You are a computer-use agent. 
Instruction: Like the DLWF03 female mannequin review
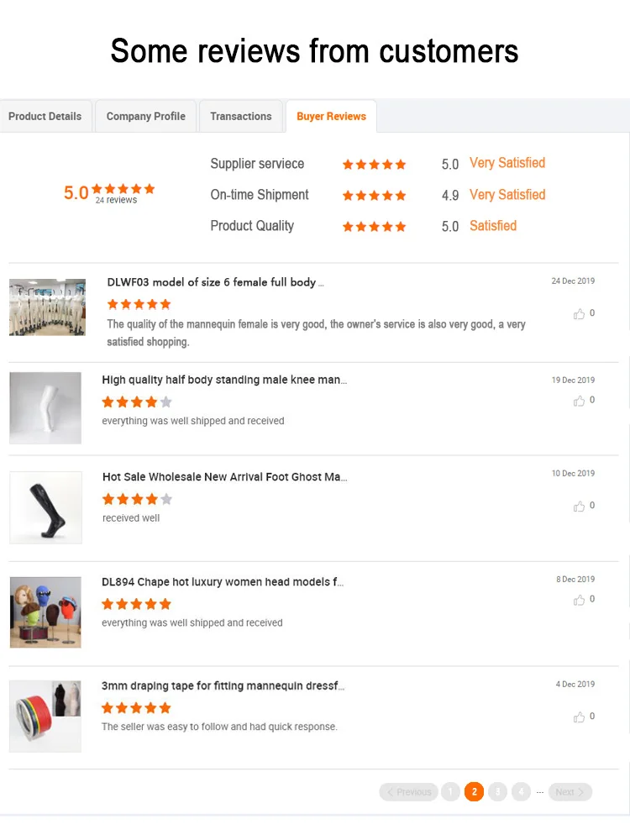tap(580, 314)
